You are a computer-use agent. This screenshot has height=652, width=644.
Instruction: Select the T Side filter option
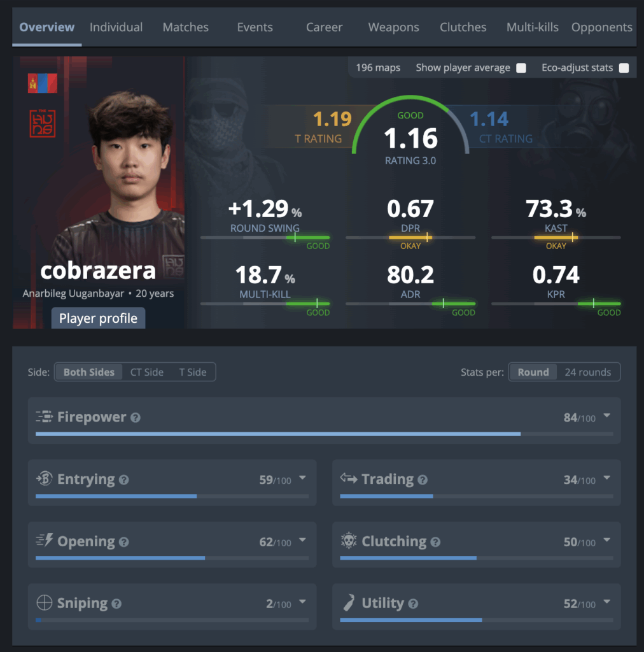pos(192,372)
